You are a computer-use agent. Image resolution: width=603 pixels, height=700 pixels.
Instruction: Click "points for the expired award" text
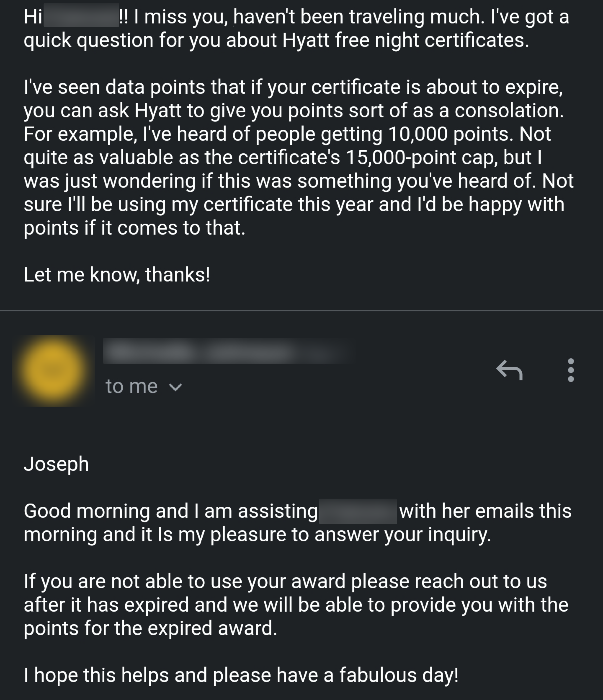(x=150, y=628)
